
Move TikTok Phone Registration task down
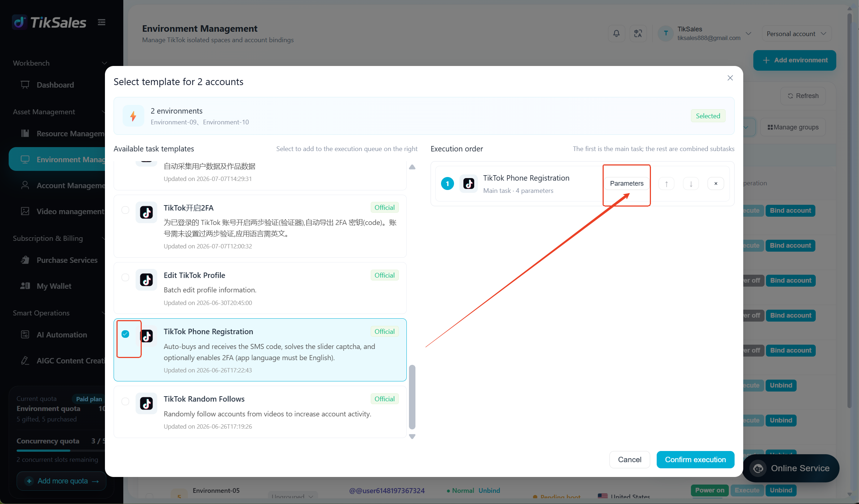(691, 184)
